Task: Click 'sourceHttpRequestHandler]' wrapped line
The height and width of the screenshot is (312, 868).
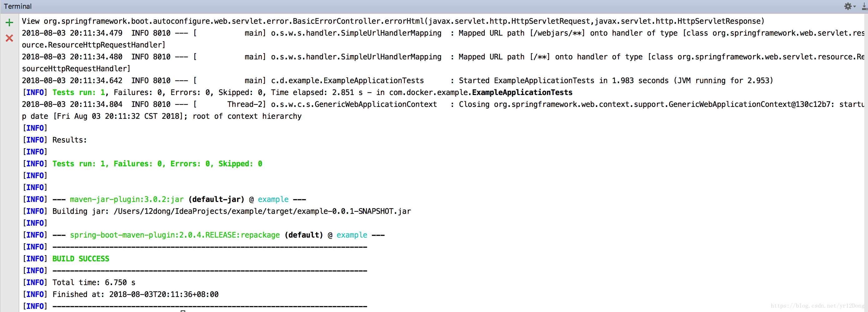Action: (76, 68)
